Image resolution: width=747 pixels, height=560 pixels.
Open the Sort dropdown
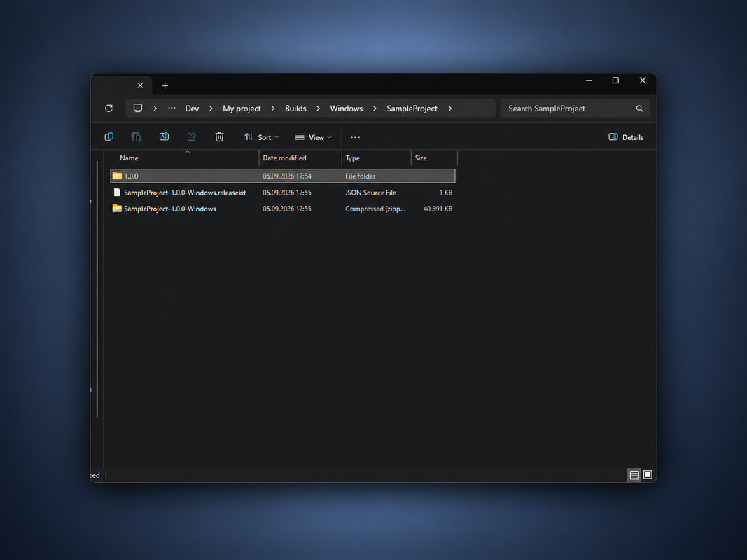(262, 137)
